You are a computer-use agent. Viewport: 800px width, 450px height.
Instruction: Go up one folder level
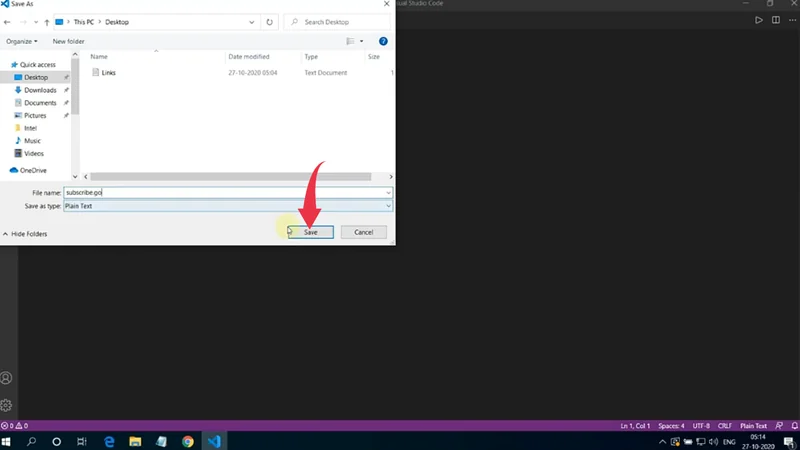[x=47, y=22]
